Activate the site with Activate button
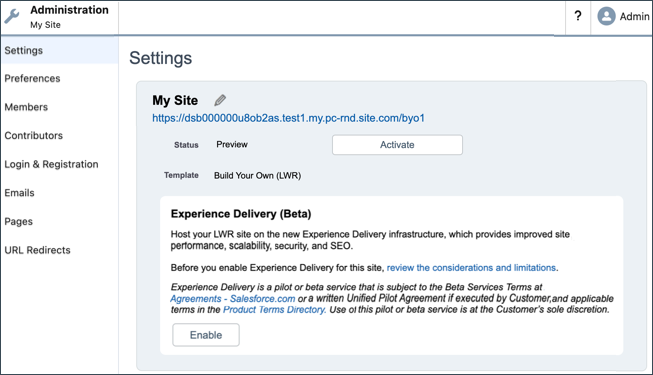Viewport: 653px width, 375px height. click(397, 145)
